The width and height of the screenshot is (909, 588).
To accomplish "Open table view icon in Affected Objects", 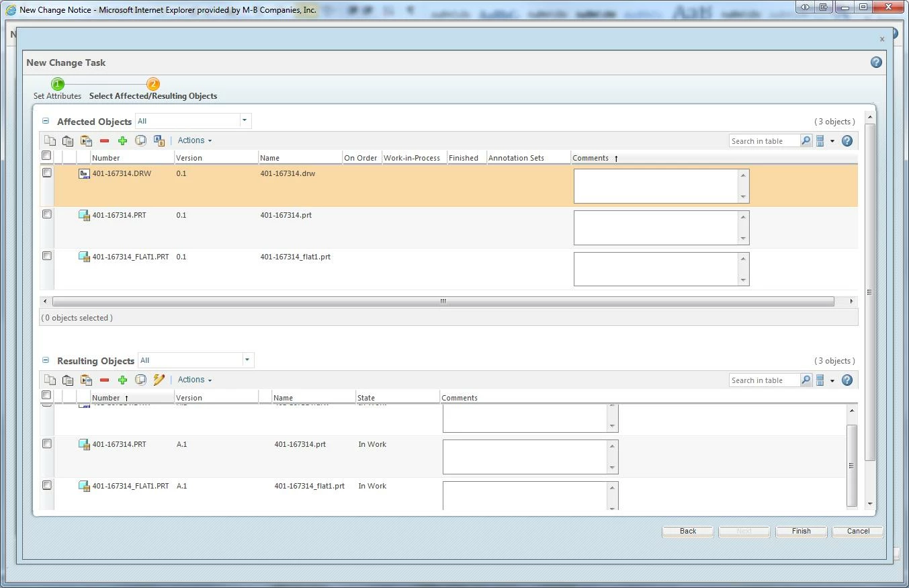I will pos(820,140).
